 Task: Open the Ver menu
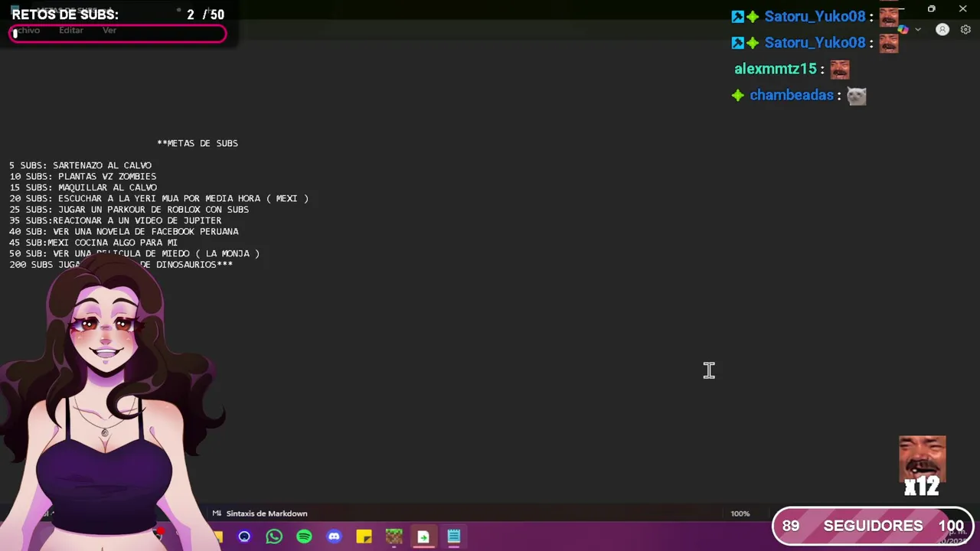click(109, 31)
